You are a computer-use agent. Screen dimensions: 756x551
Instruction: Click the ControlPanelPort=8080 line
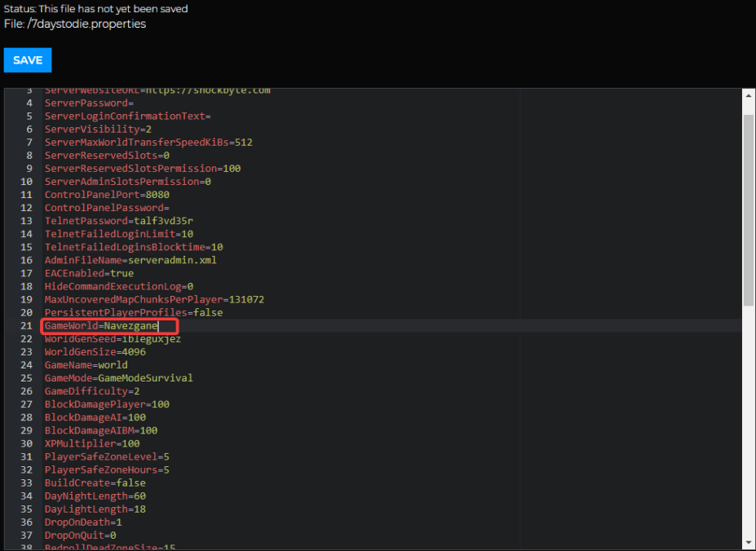tap(107, 195)
